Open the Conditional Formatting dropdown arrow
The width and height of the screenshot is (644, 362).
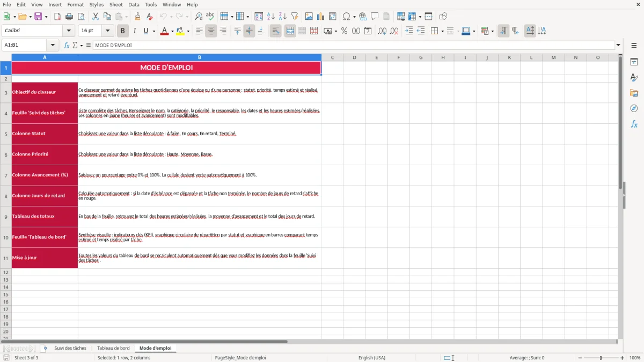[x=492, y=31]
